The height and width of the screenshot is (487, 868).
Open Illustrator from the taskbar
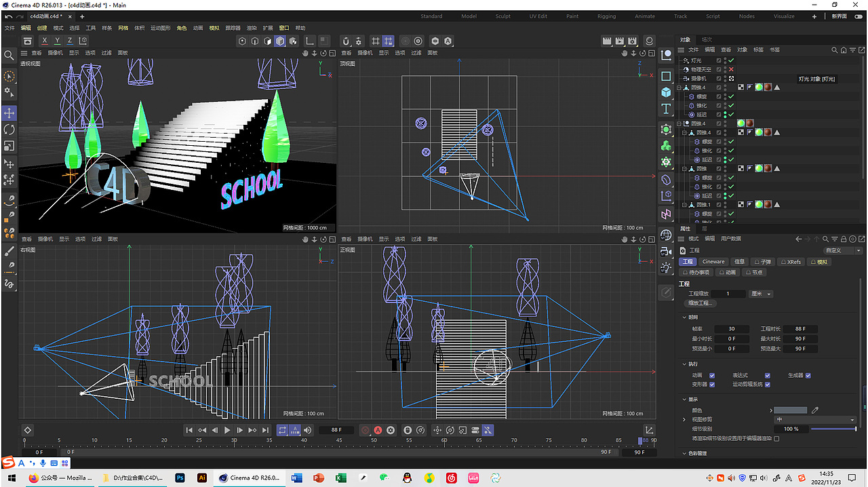point(201,478)
